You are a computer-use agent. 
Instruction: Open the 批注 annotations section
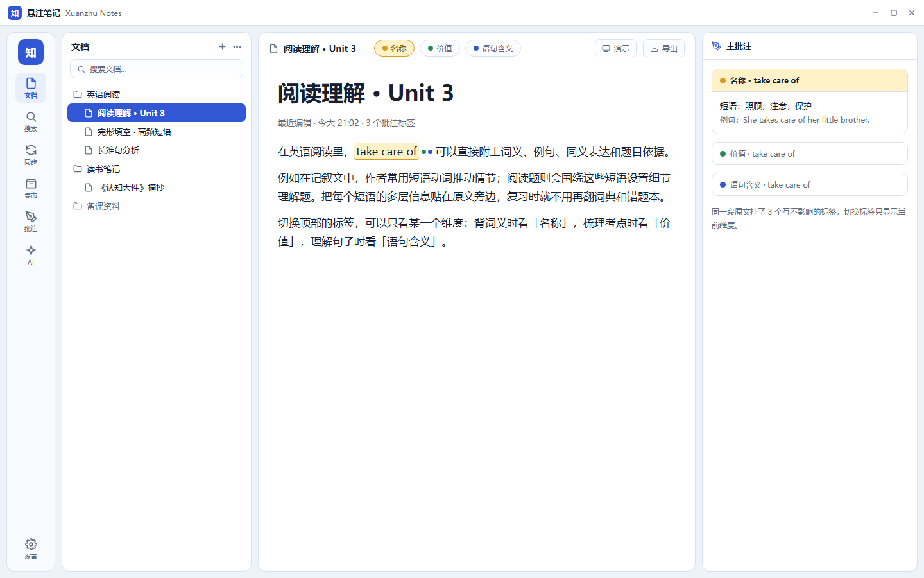[31, 222]
